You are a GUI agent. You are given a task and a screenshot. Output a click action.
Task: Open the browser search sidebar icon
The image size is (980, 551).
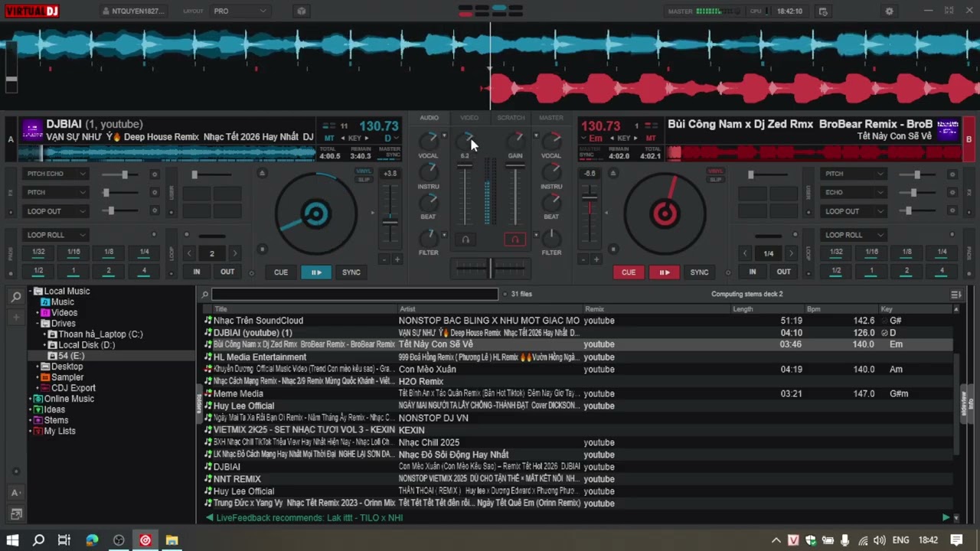pos(15,297)
